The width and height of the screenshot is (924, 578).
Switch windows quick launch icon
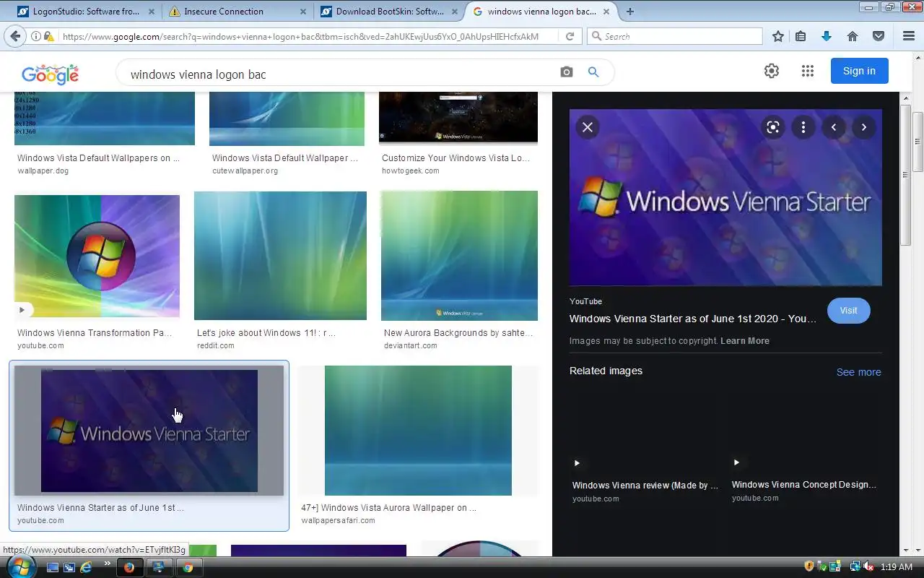[x=69, y=567]
